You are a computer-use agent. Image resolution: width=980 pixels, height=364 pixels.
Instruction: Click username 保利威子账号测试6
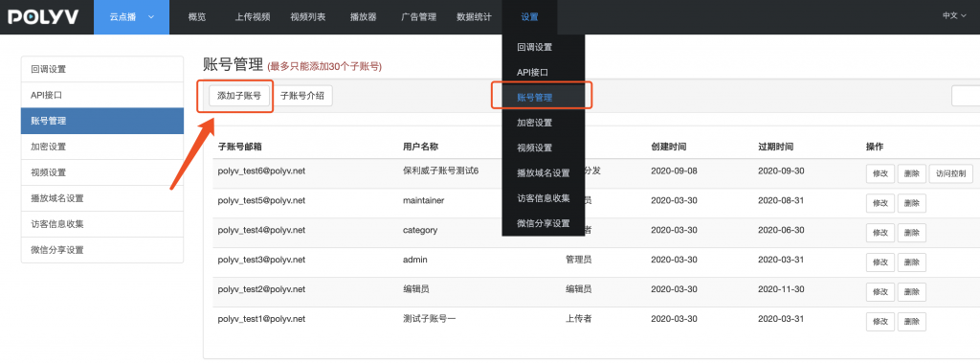(440, 171)
